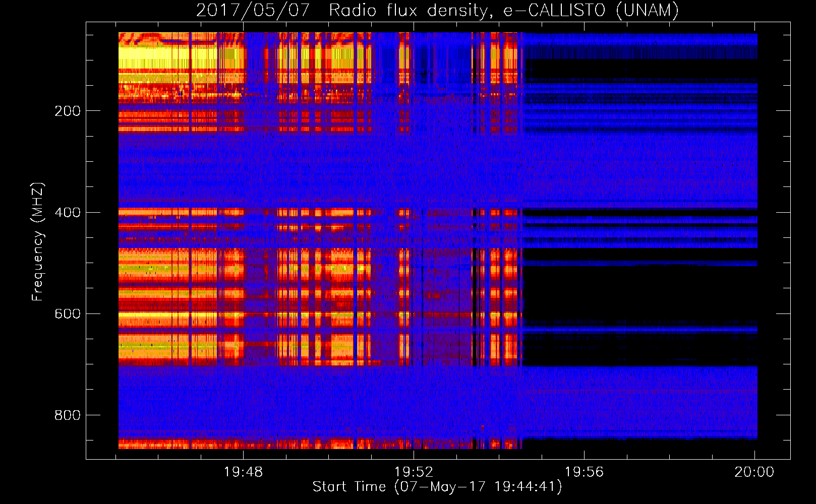Click the 20:00 time tick label

[x=754, y=472]
